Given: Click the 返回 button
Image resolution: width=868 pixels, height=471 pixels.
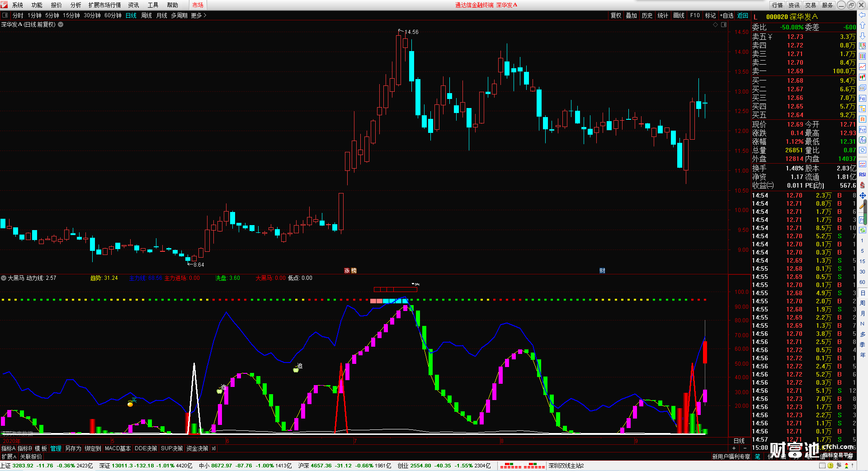Looking at the screenshot, I should click(x=743, y=15).
